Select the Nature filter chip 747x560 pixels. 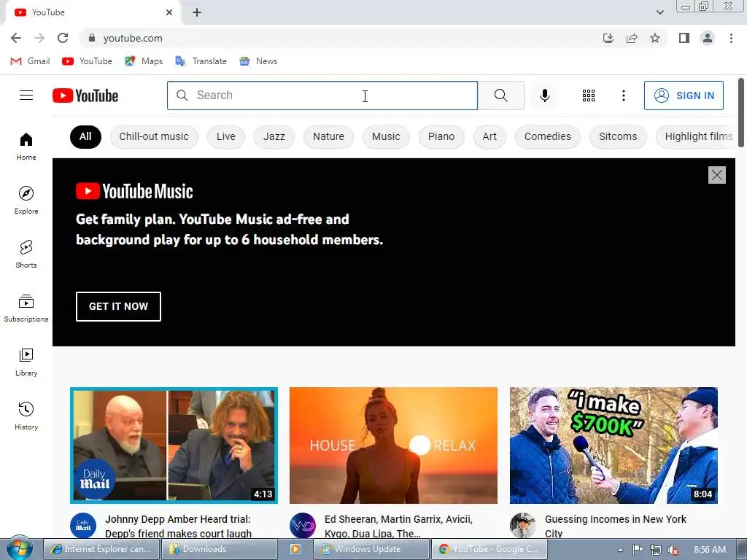328,136
